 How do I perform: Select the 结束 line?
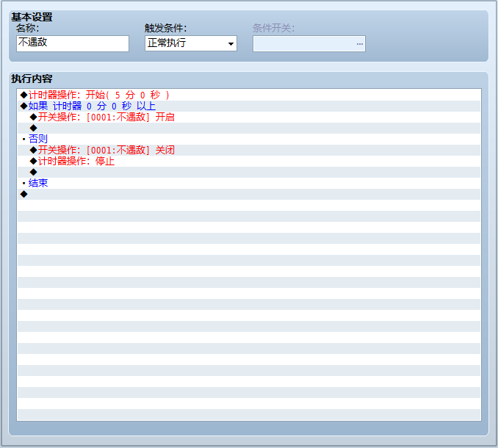point(249,183)
